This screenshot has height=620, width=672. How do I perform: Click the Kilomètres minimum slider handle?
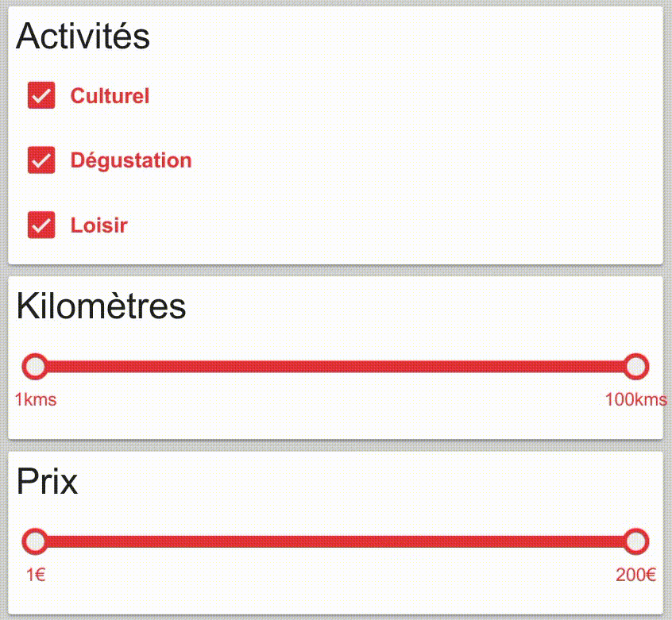point(35,367)
